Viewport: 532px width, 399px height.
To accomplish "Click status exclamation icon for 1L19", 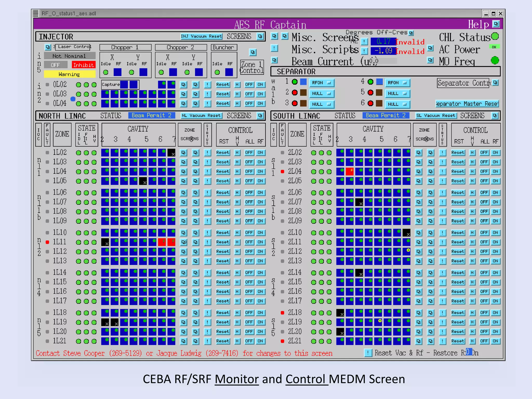I will pos(207,322).
